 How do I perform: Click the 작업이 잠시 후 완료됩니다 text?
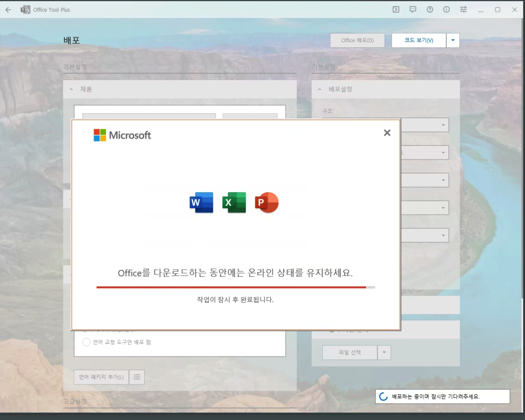point(235,299)
